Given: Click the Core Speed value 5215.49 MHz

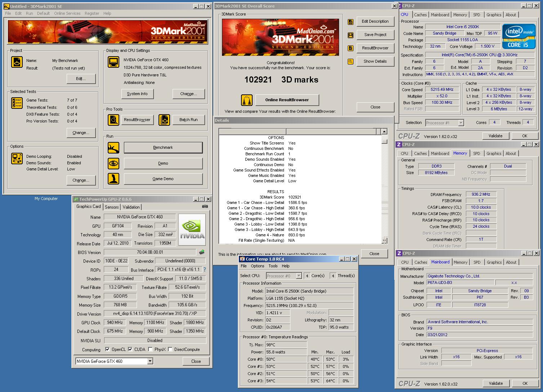Looking at the screenshot, I should [442, 89].
